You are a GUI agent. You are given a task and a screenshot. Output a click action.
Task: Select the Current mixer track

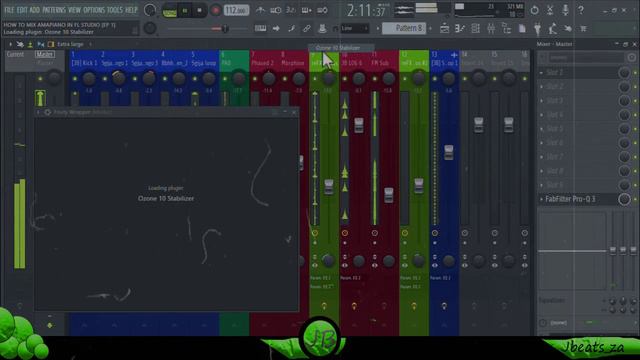click(x=15, y=54)
